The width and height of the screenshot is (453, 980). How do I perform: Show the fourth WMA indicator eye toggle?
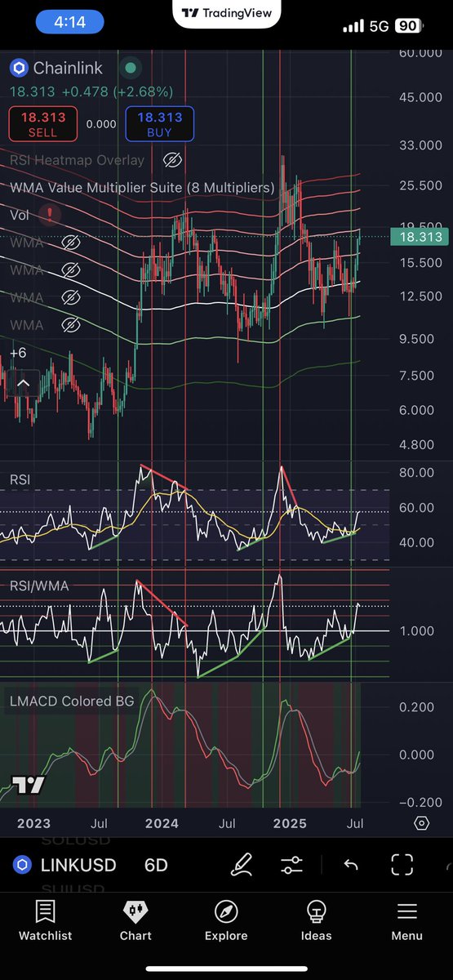(70, 325)
